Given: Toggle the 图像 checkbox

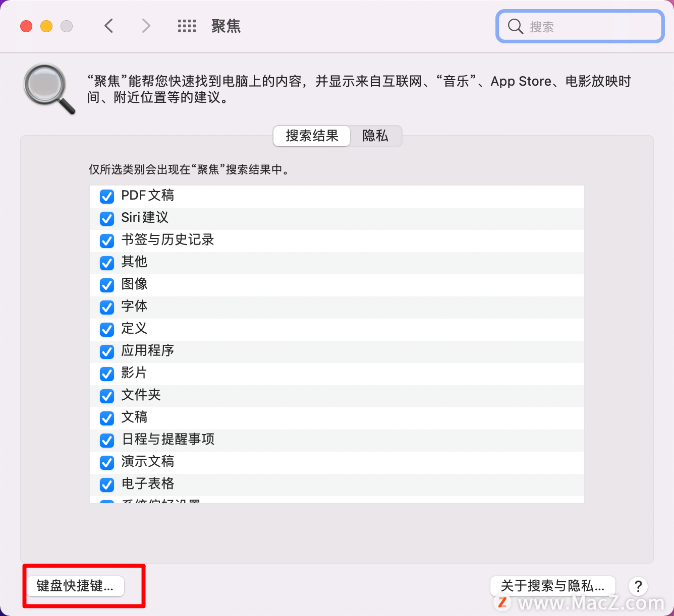Looking at the screenshot, I should pos(107,285).
